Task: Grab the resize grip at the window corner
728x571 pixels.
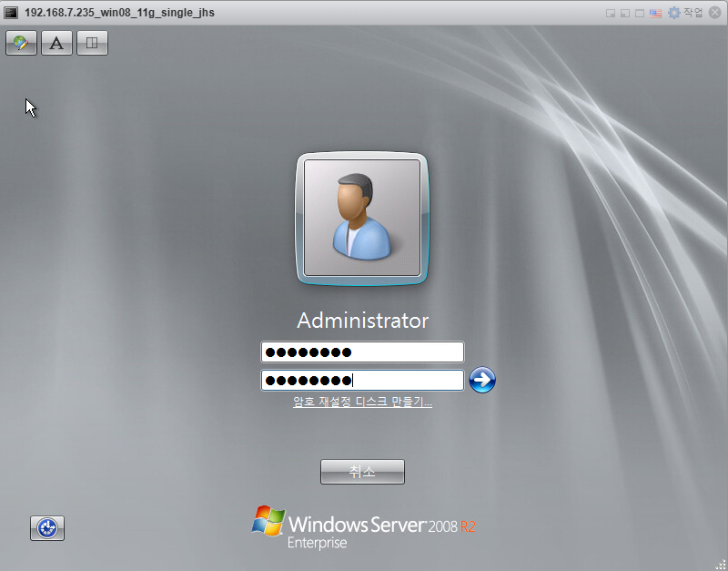Action: (721, 564)
